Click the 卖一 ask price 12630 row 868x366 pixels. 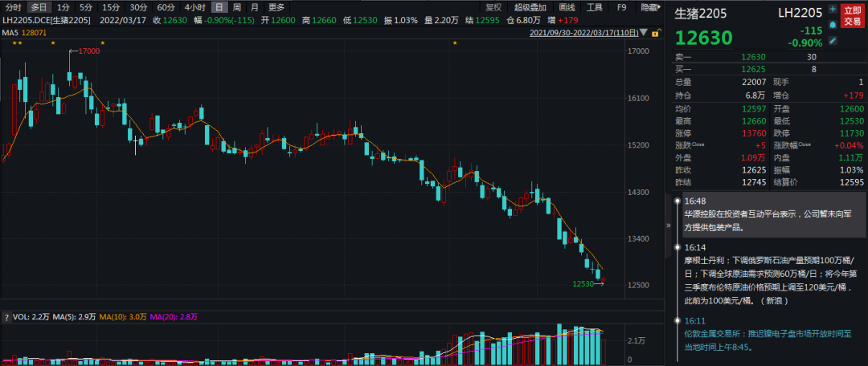(768, 57)
